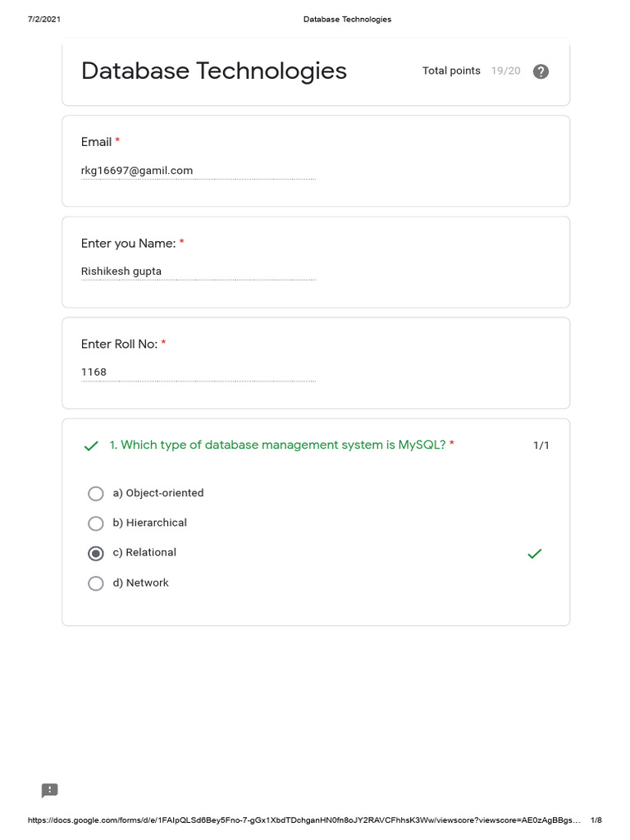
Task: Click the green tick right of Relational option
Action: (535, 554)
